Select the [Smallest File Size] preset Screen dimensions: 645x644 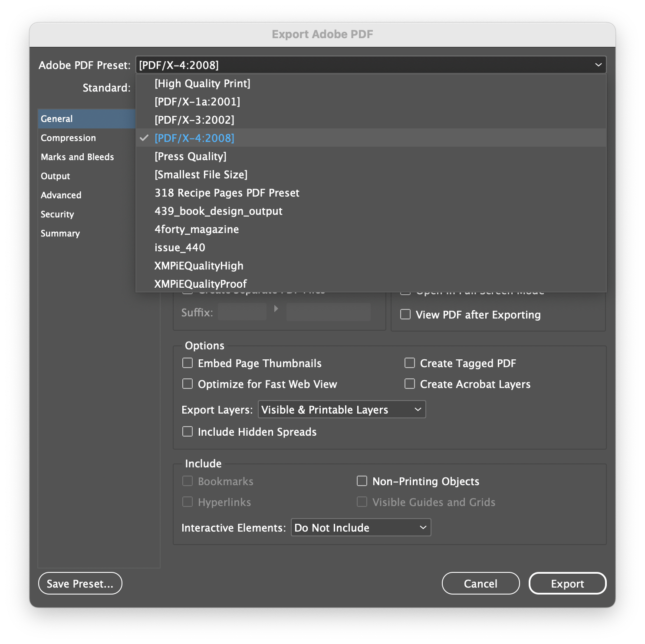pyautogui.click(x=201, y=174)
